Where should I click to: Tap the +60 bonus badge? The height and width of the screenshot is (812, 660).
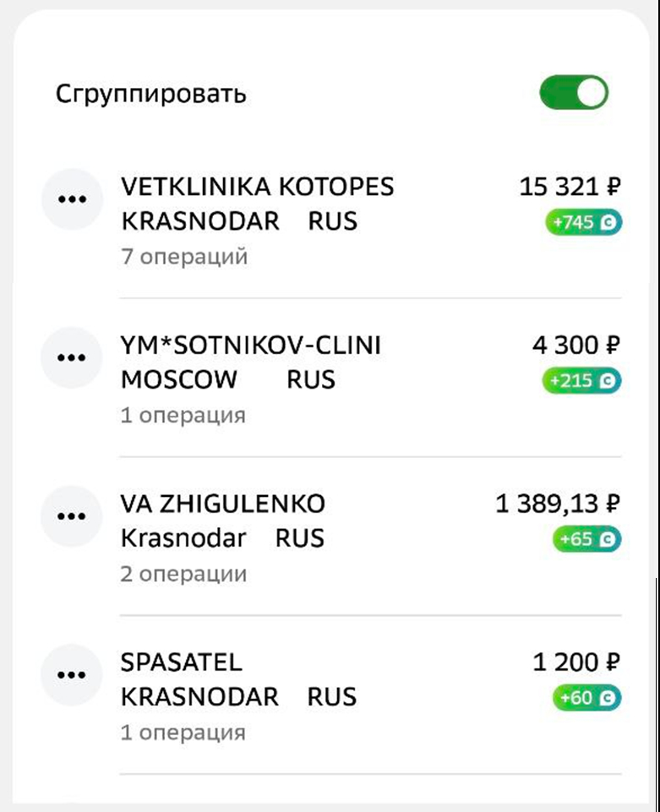586,698
